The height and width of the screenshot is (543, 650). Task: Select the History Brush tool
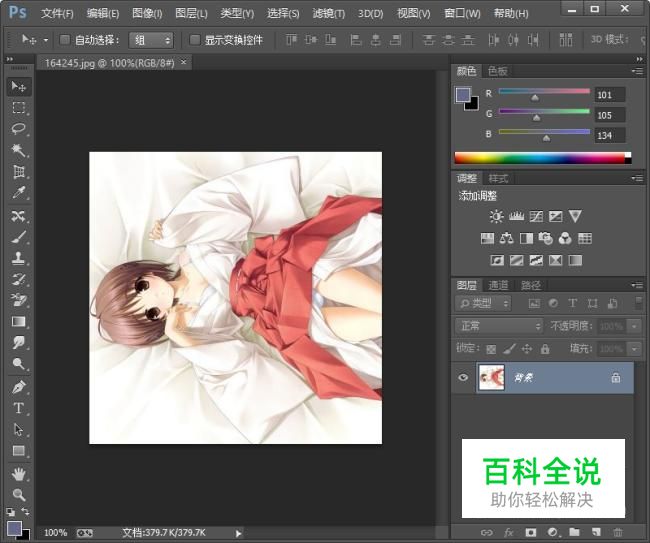coord(19,279)
